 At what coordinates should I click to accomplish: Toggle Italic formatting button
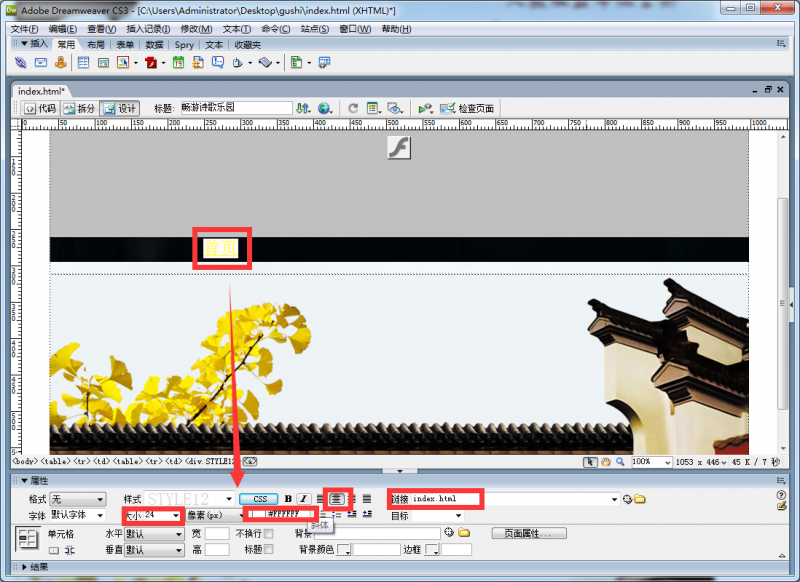(304, 499)
